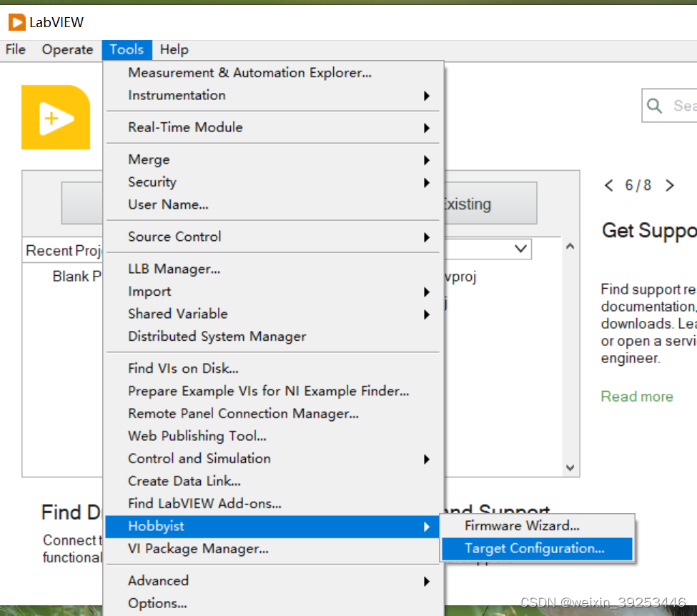
Task: Expand the Security submenu
Action: [272, 182]
